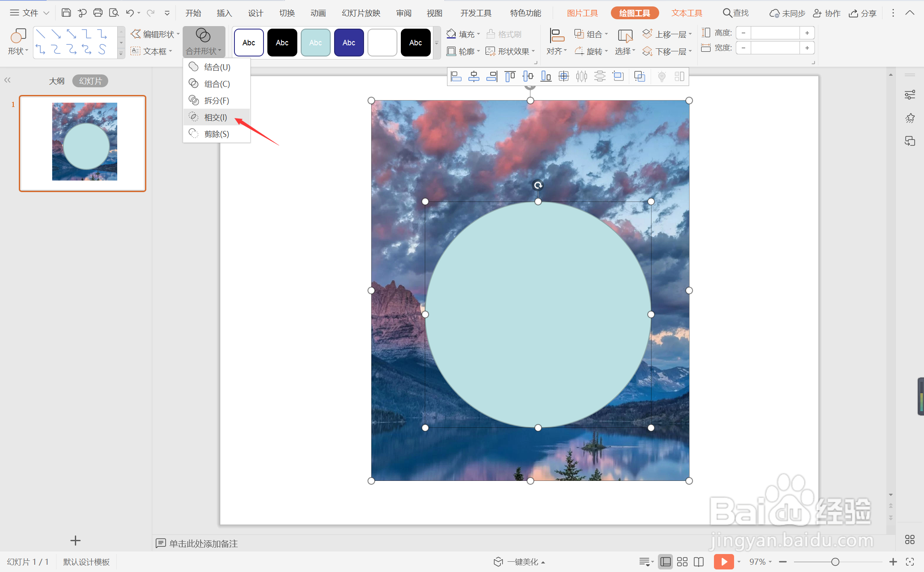Switch to the 插入 ribbon tab

click(x=224, y=13)
